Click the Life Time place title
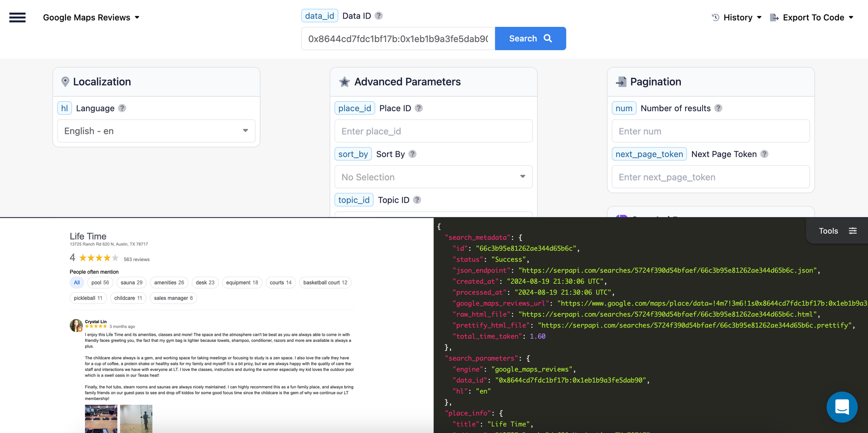This screenshot has height=433, width=868. pyautogui.click(x=88, y=236)
